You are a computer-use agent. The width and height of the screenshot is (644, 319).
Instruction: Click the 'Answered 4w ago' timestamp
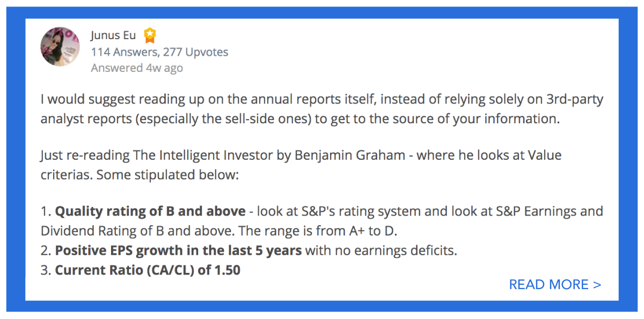pyautogui.click(x=137, y=68)
